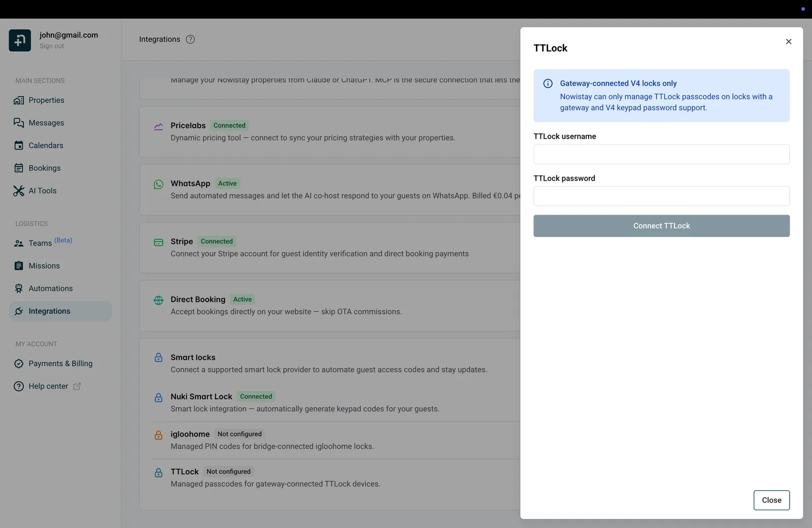Image resolution: width=812 pixels, height=528 pixels.
Task: Click the Teams people icon
Action: point(19,243)
